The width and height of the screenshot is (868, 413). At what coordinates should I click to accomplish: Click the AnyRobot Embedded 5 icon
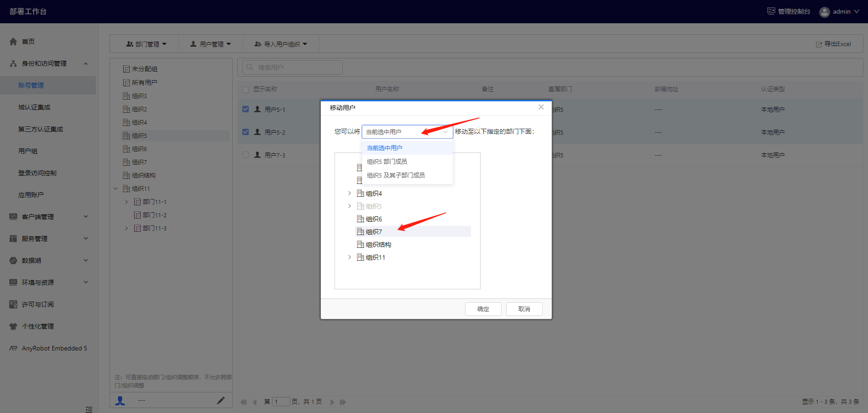coord(13,348)
